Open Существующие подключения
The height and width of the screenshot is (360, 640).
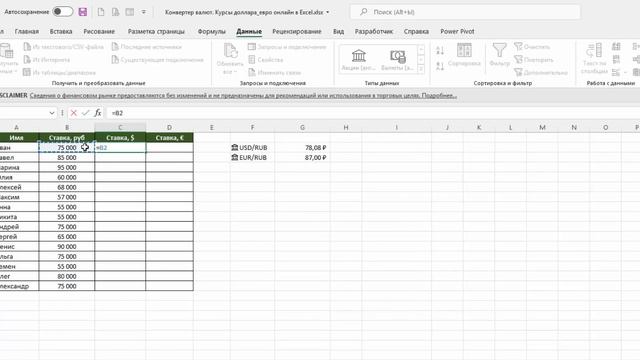(158, 60)
